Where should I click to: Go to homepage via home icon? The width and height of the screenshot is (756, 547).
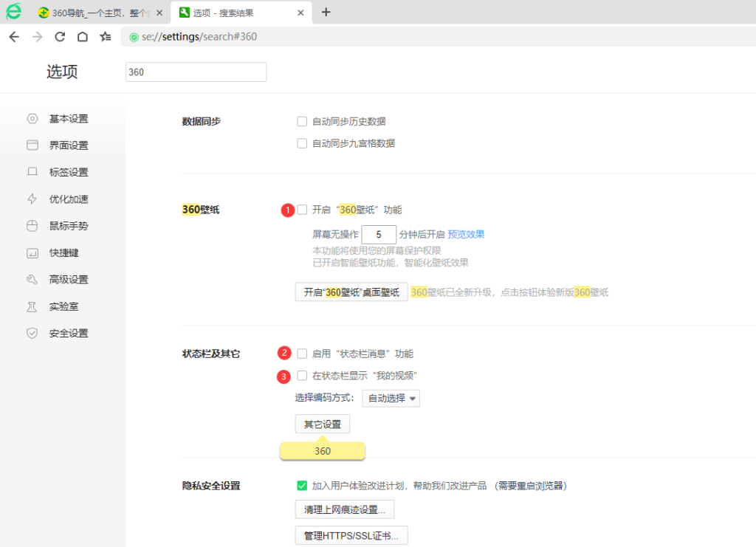tap(83, 37)
